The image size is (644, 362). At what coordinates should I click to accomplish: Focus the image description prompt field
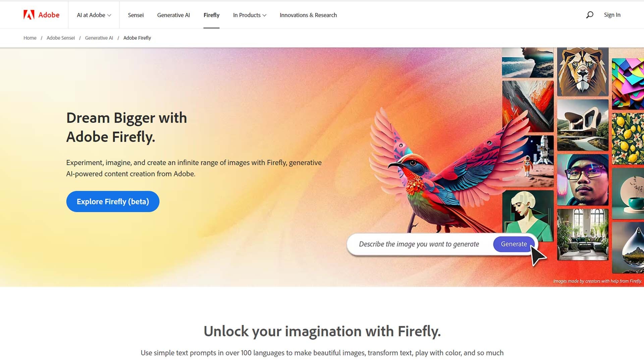tap(419, 244)
